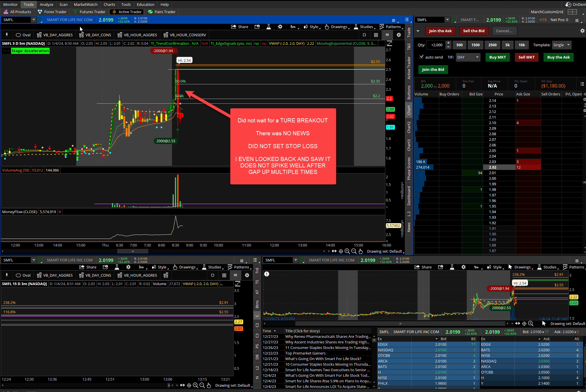
Task: Toggle the VB_HOUR_CONSERV drawing set
Action: pyautogui.click(x=185, y=35)
